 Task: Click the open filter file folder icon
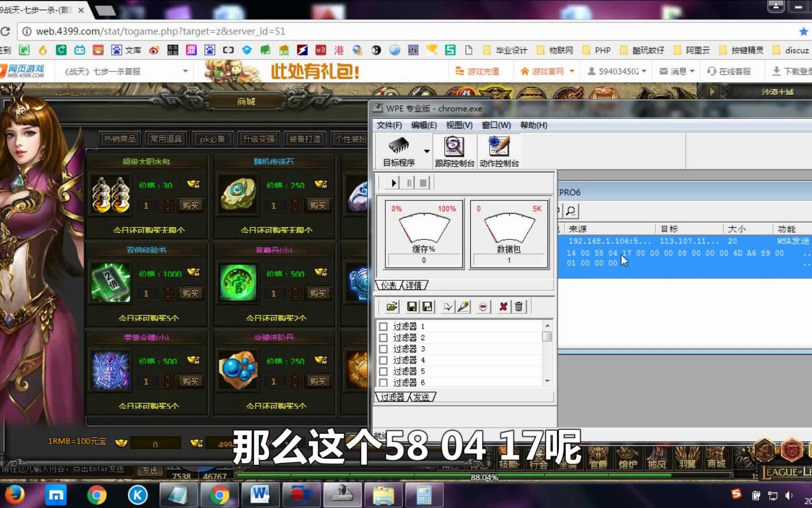tap(392, 307)
